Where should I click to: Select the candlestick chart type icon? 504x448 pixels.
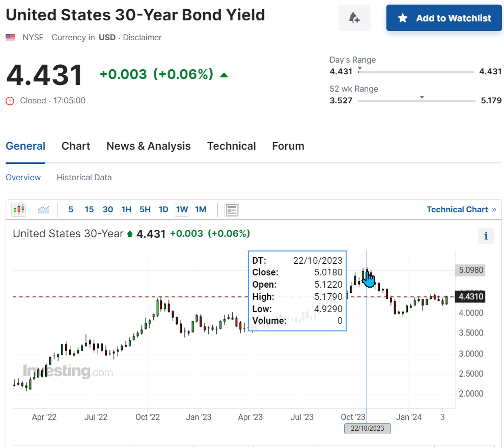[19, 210]
